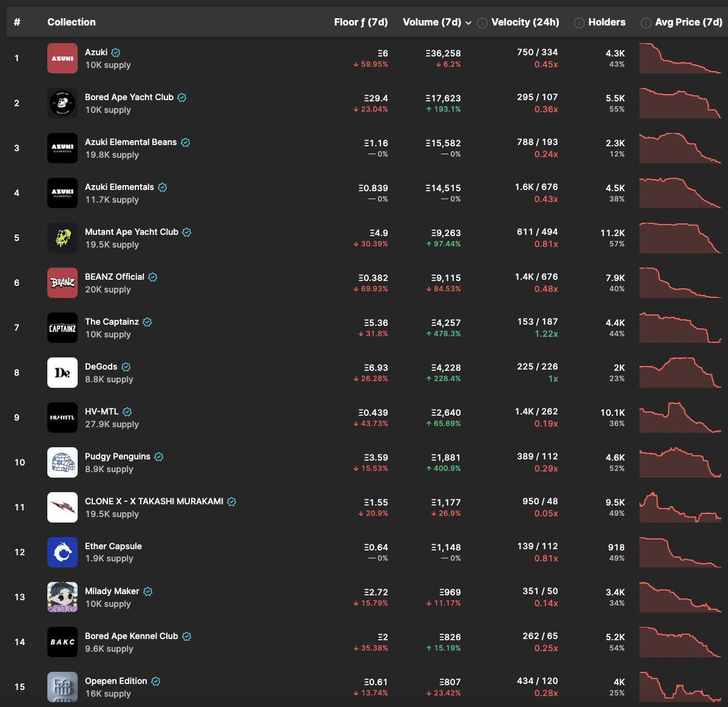Viewport: 728px width, 707px height.
Task: Click the Azuki Elementals collection logo
Action: (62, 193)
